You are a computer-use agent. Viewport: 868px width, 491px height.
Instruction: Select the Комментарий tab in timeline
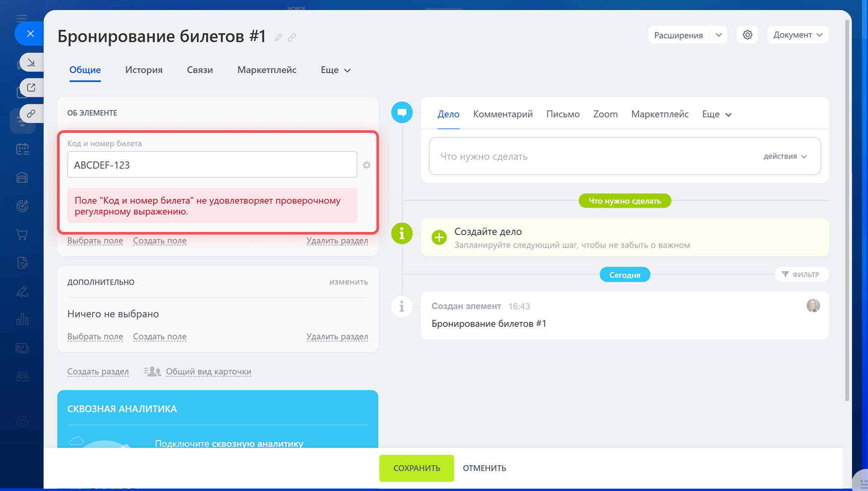click(503, 114)
